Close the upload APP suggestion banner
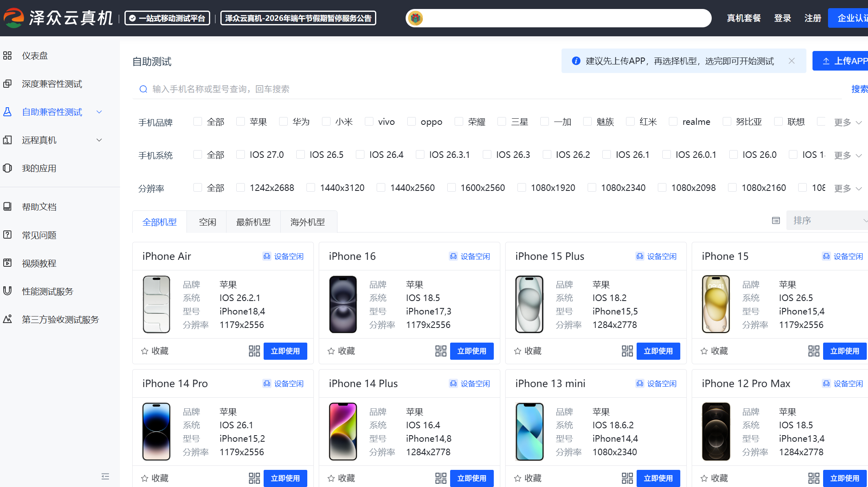 tap(792, 61)
